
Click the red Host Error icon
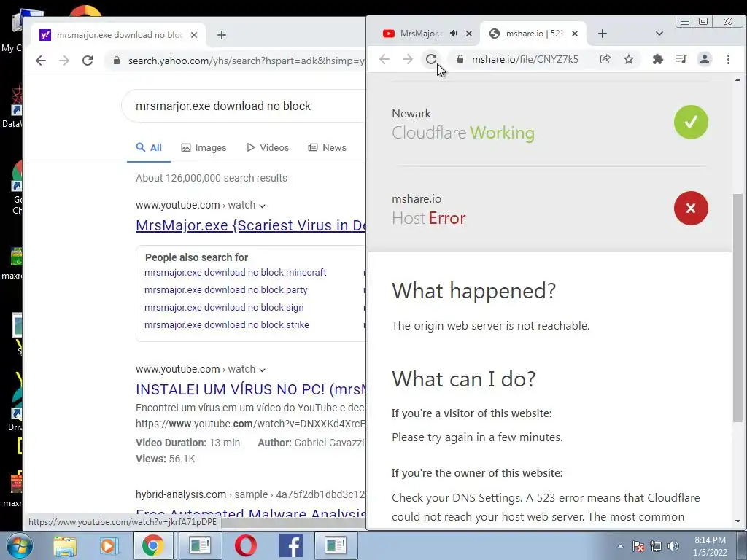coord(691,208)
